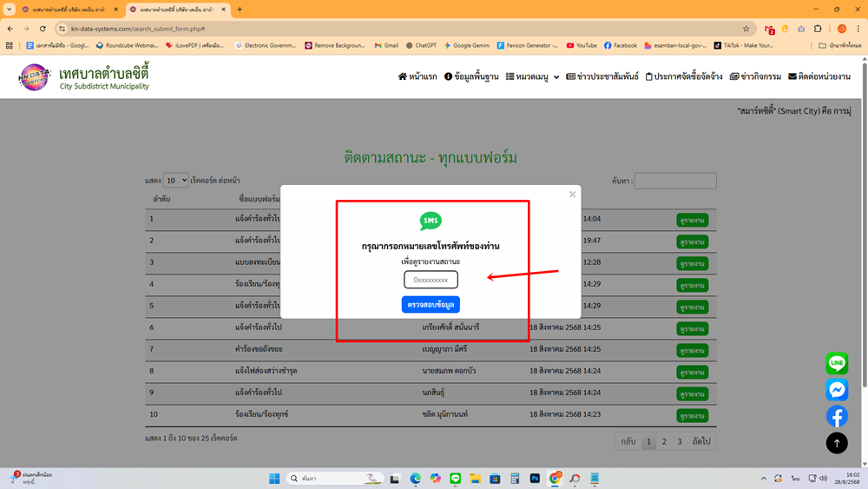Click the green SMS icon in dialog
868x489 pixels.
click(431, 221)
